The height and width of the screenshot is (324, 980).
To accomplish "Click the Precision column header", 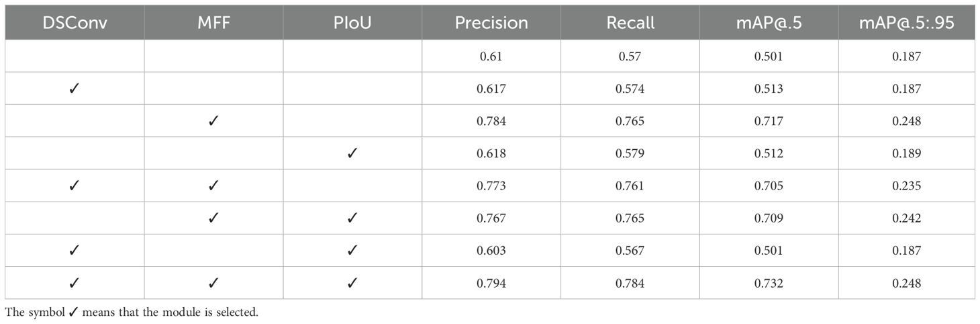I will click(491, 22).
